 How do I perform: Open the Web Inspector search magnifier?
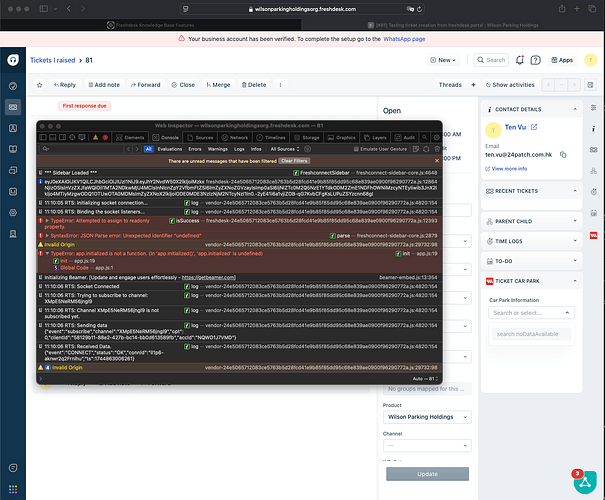point(424,137)
